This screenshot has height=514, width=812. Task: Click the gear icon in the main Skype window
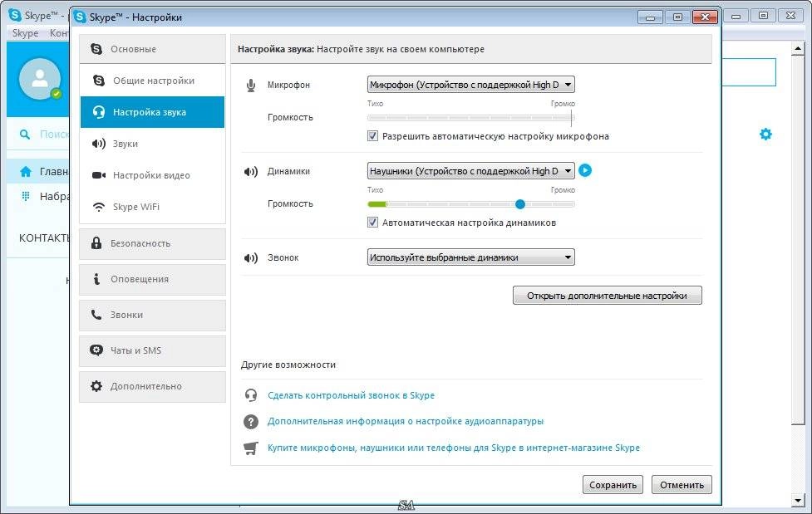(765, 135)
